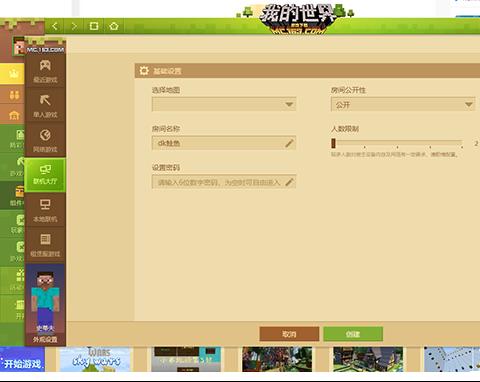Click the 外观设置 skin settings button
Screen dimensions: 480x382
coord(45,339)
